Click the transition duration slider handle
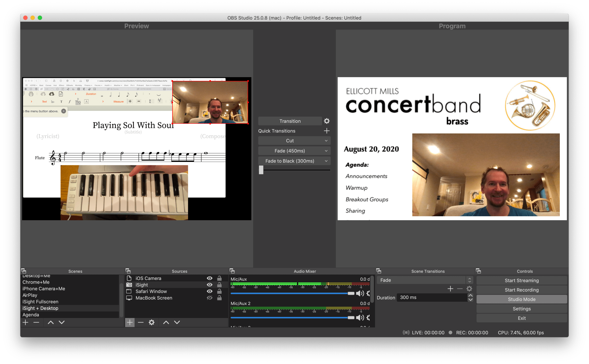 261,170
